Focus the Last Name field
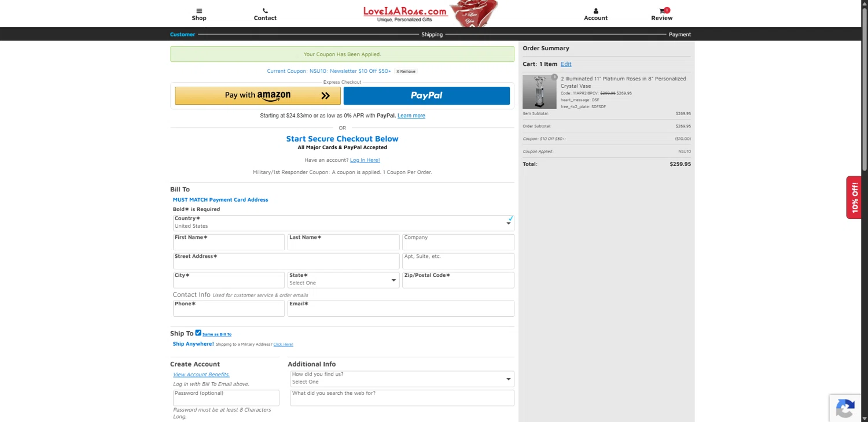The width and height of the screenshot is (868, 422). click(x=343, y=242)
